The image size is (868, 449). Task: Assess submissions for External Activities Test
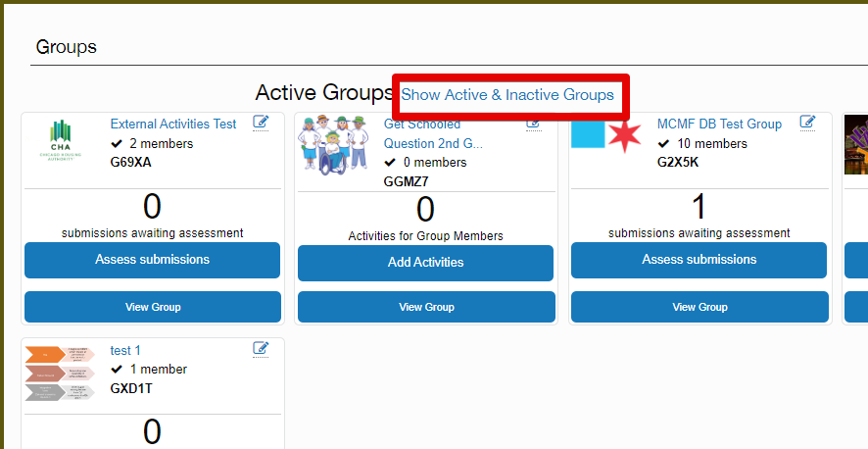point(152,260)
